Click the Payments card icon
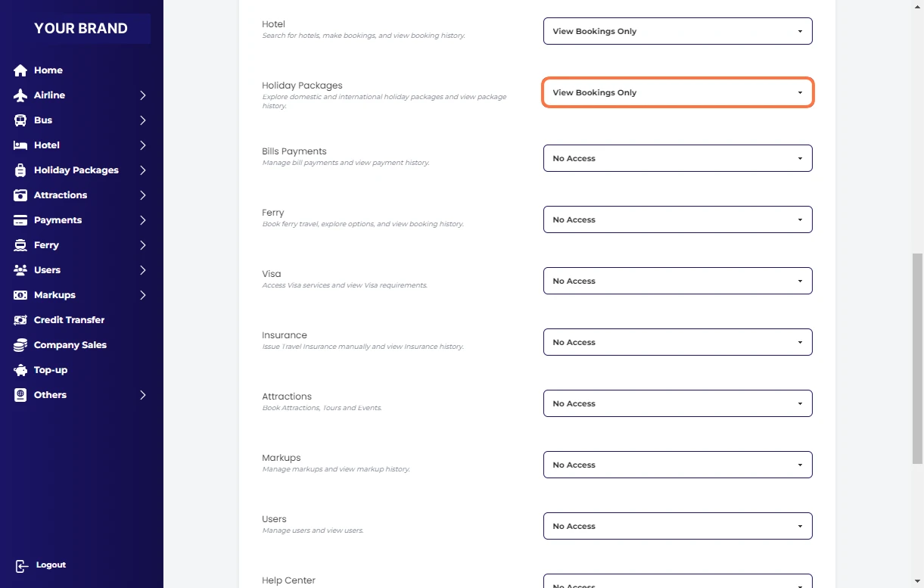 pyautogui.click(x=20, y=220)
